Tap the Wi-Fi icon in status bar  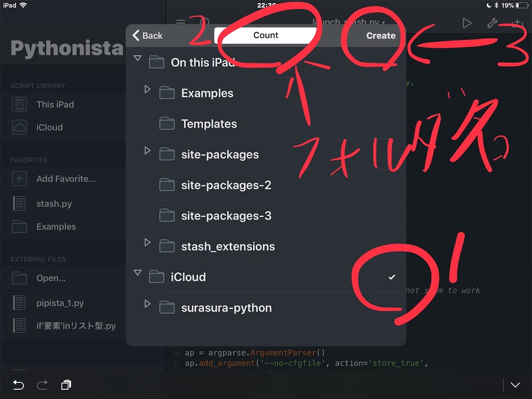click(x=23, y=5)
